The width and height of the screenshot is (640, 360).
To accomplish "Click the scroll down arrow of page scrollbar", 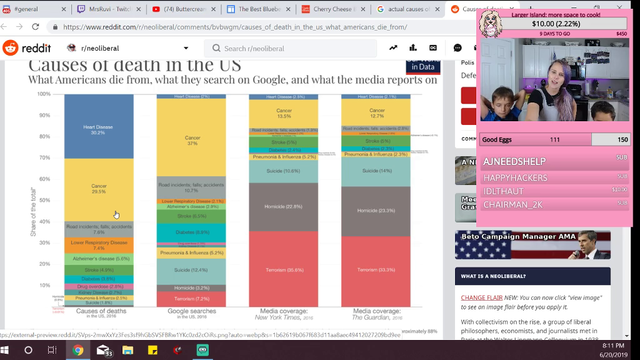I will 627,336.
